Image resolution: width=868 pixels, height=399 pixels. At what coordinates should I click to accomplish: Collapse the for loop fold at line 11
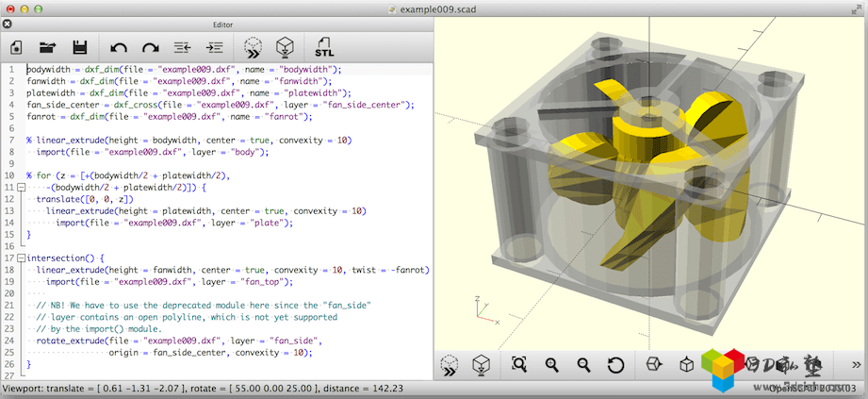21,188
